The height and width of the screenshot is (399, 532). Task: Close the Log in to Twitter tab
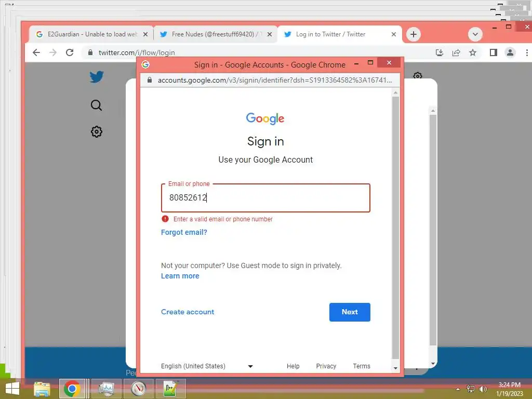394,34
